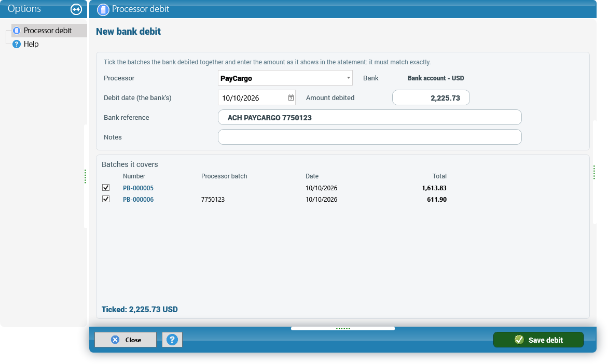Save the debit

click(x=538, y=340)
